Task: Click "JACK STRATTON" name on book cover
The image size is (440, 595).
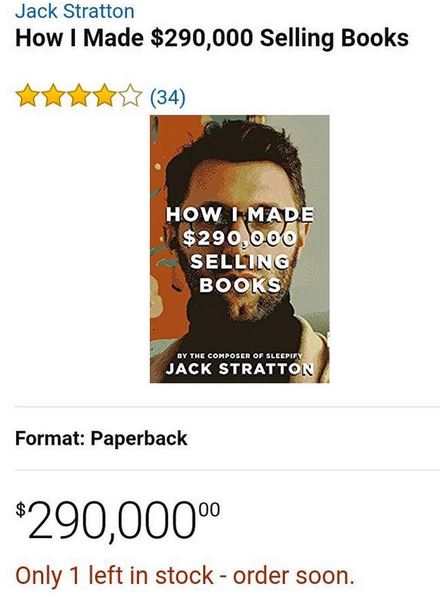Action: click(240, 369)
